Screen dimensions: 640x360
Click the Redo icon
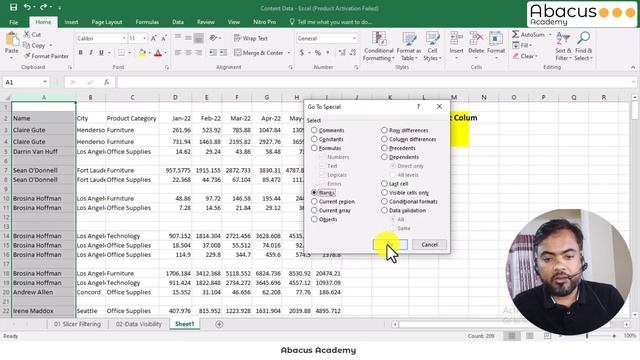pyautogui.click(x=43, y=7)
